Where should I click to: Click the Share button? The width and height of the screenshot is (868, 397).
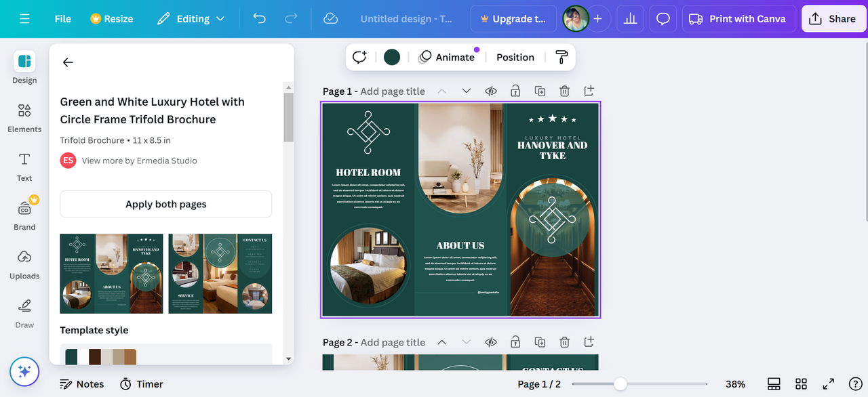pos(833,19)
